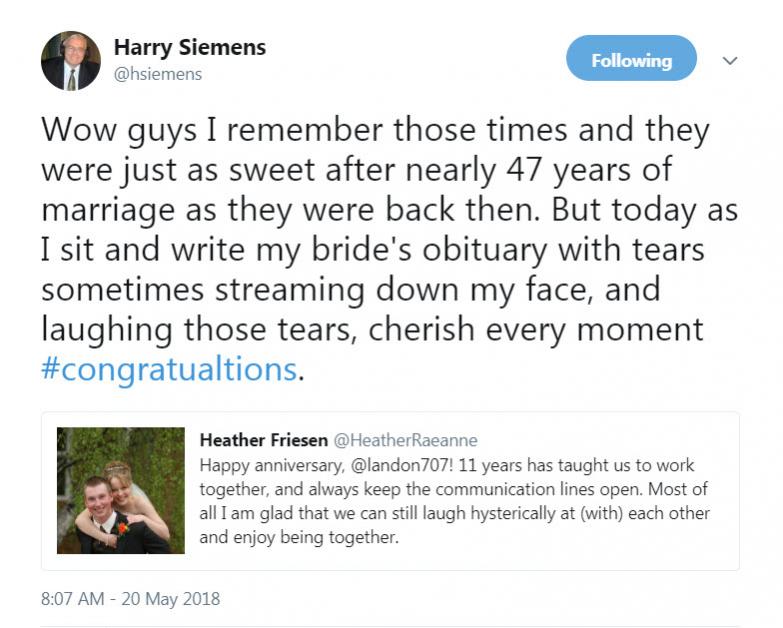Click "enjoy being together" in quoted tweet
Screen dimensions: 783x628
[315, 538]
